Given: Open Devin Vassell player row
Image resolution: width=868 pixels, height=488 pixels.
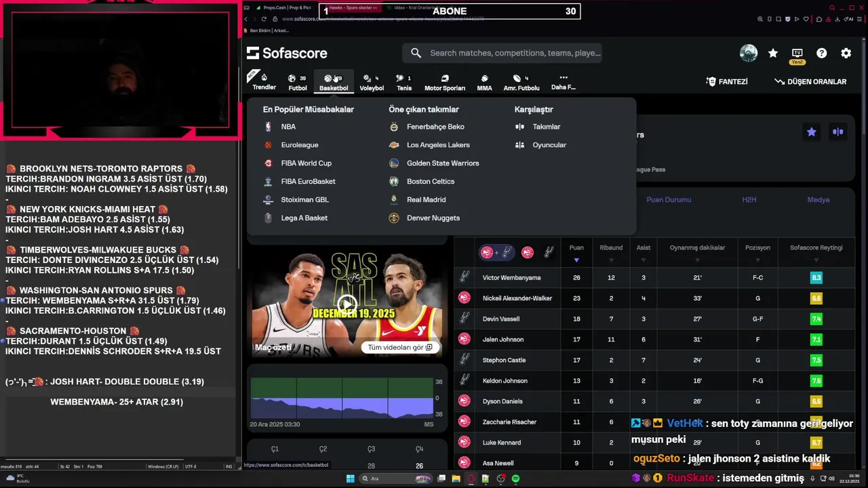Looking at the screenshot, I should [654, 319].
